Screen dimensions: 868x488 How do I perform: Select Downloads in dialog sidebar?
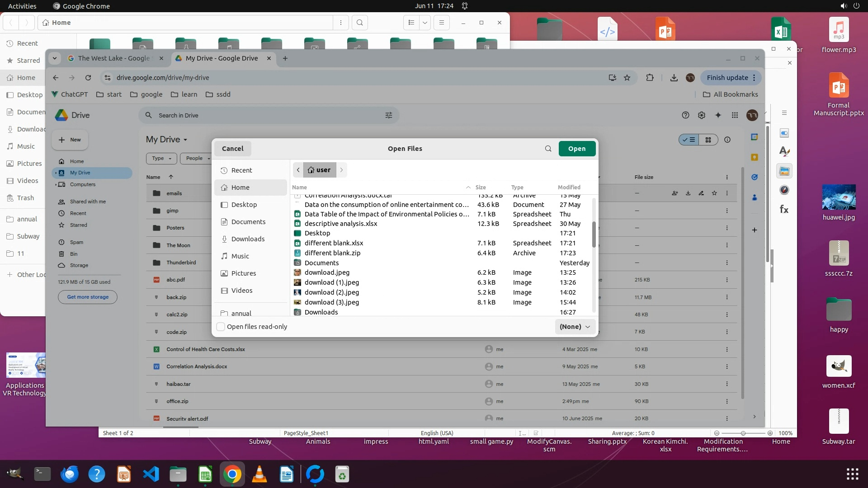pyautogui.click(x=248, y=239)
